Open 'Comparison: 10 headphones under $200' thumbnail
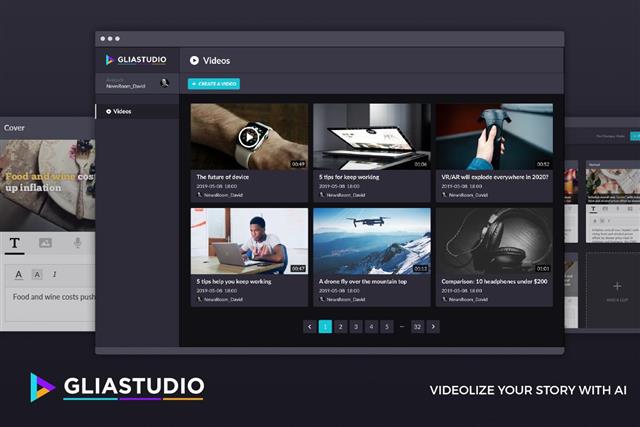640x427 pixels. click(494, 241)
